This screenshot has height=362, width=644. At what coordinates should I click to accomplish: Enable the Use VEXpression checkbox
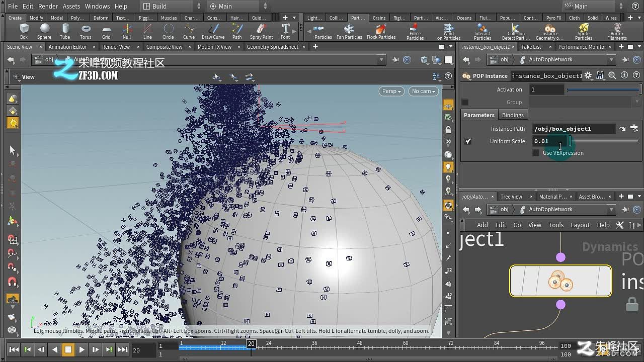click(536, 153)
